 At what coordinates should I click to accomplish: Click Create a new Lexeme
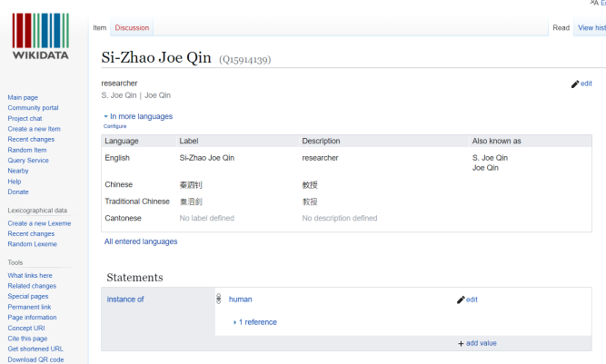(x=39, y=223)
